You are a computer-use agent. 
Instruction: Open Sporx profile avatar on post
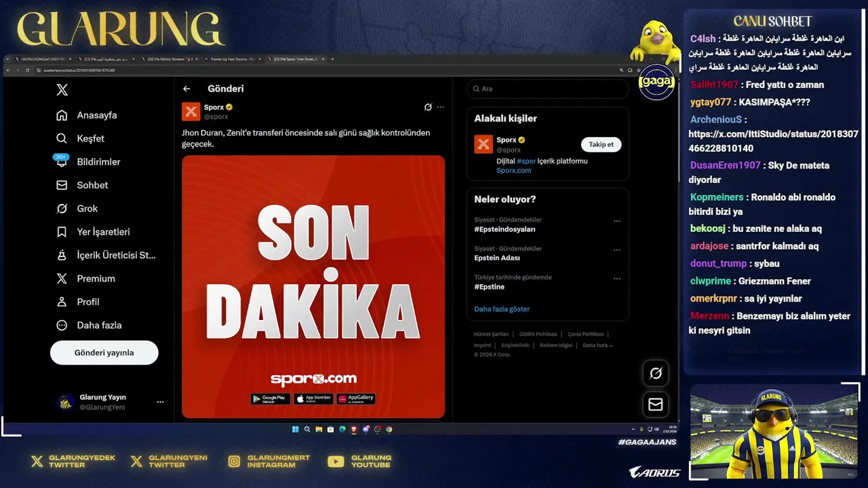pos(191,111)
